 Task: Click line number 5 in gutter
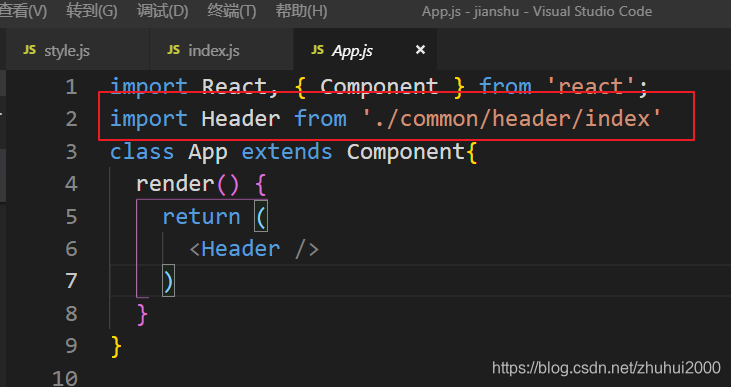(71, 217)
